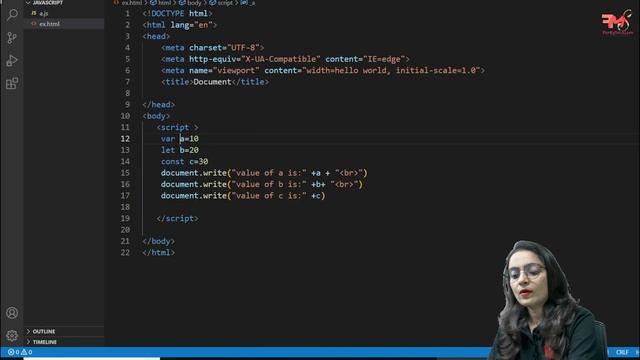Click the closing </script> tag
Viewport: 640px width, 360px height.
[x=178, y=219]
